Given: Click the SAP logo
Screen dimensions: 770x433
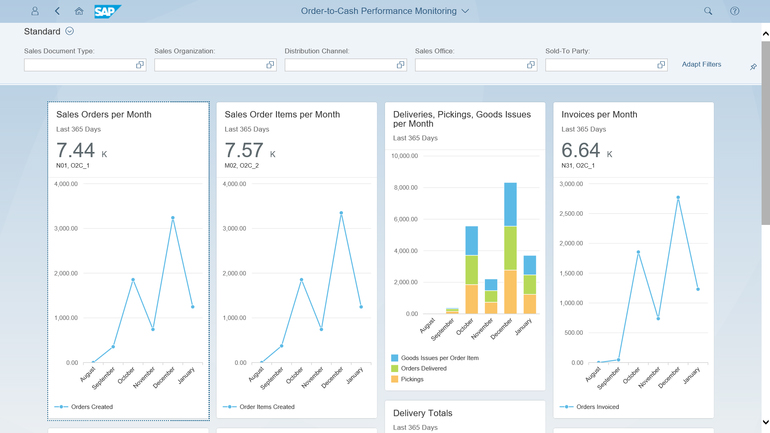Looking at the screenshot, I should point(107,11).
